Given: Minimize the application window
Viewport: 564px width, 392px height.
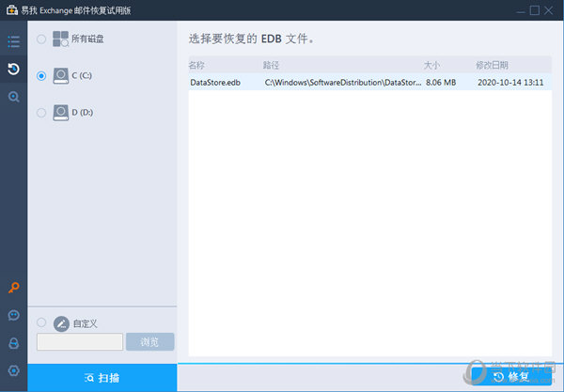Looking at the screenshot, I should pyautogui.click(x=521, y=10).
